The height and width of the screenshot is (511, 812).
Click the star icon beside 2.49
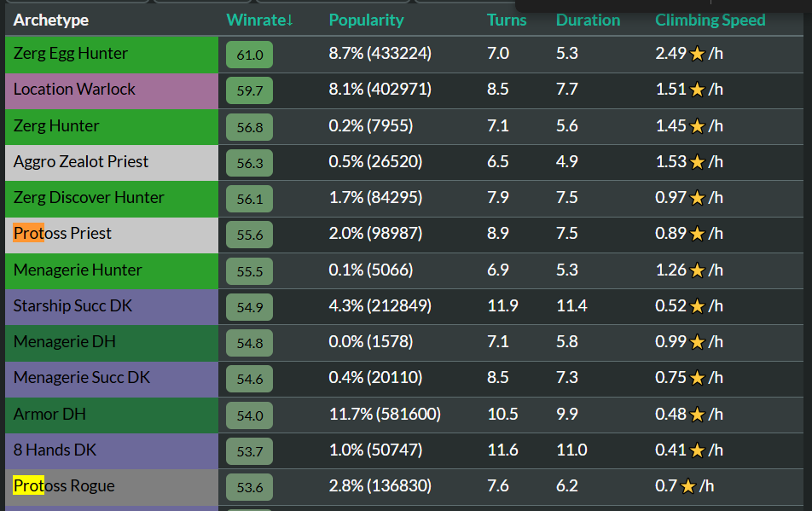tap(698, 54)
